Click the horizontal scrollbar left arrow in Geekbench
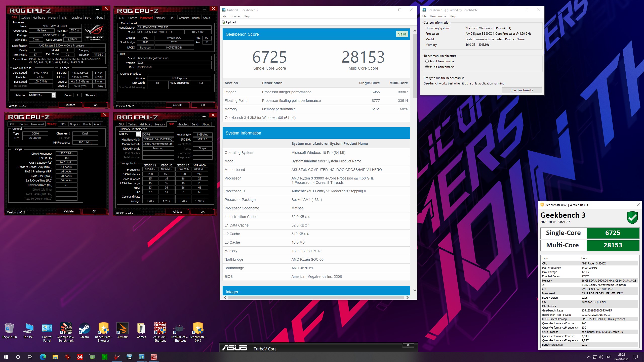Image resolution: width=644 pixels, height=362 pixels. pos(225,297)
